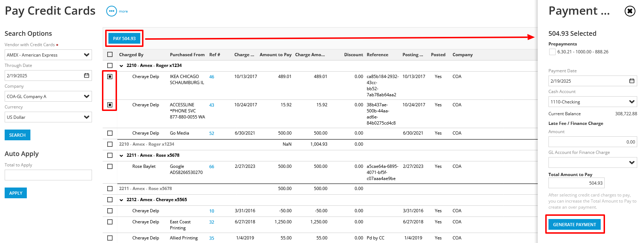Open the 1110-Checking cash account dropdown

point(592,102)
